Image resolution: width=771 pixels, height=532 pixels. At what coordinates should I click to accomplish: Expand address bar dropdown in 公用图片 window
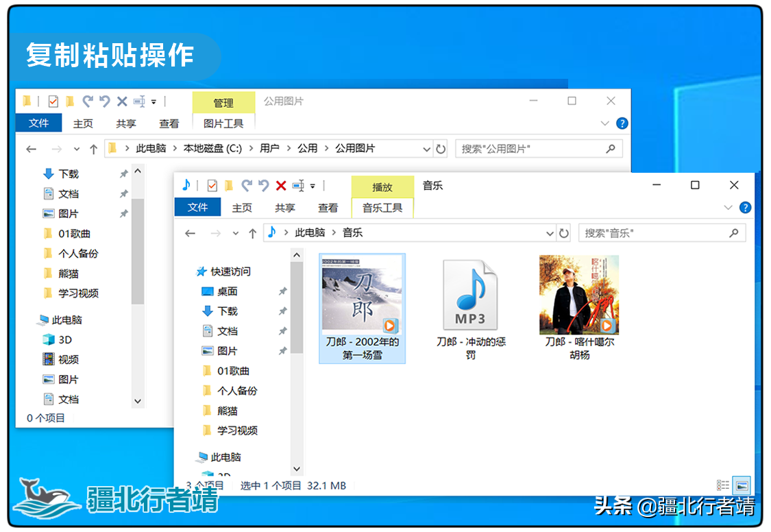427,149
